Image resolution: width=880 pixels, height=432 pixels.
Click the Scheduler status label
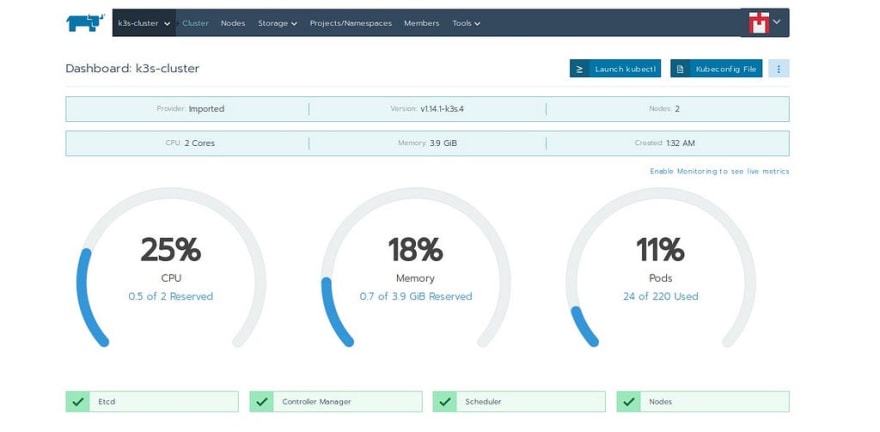483,402
